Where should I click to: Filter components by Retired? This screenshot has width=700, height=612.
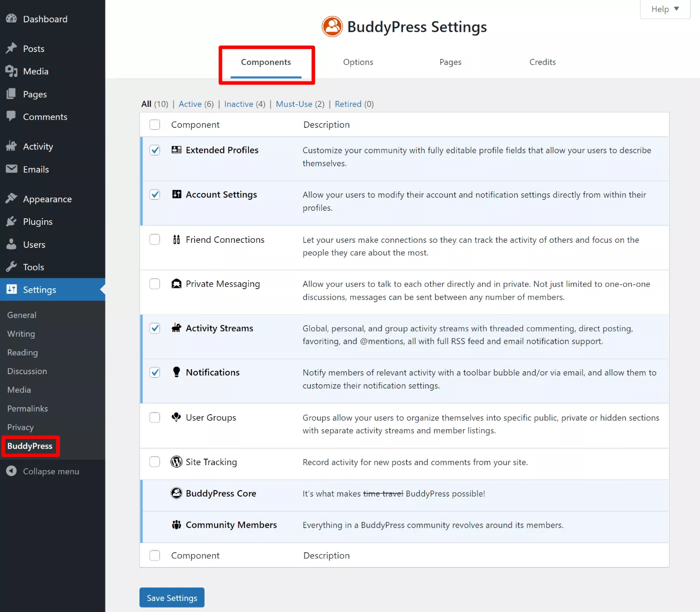point(348,104)
